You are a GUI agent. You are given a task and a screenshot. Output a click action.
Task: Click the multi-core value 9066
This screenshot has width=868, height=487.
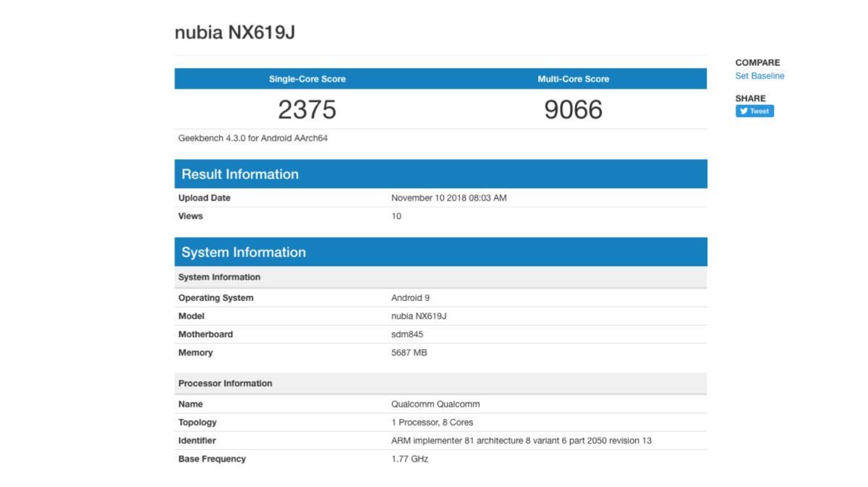coord(573,109)
